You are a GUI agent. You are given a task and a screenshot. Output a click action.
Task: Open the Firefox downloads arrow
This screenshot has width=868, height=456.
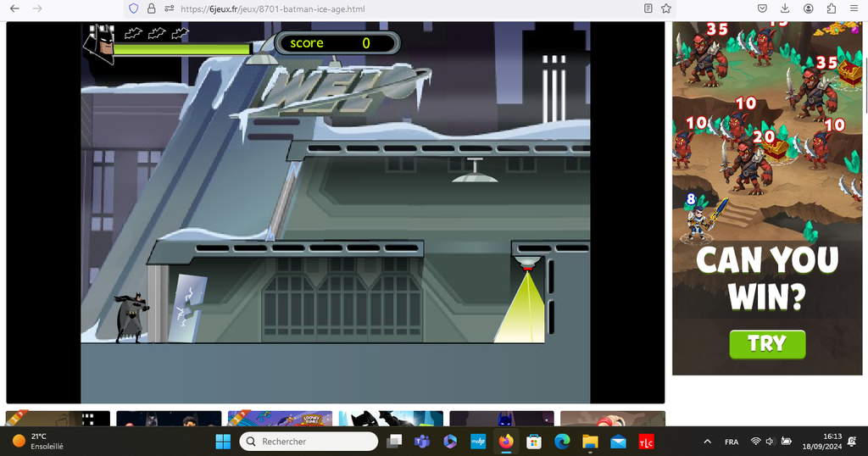tap(785, 8)
